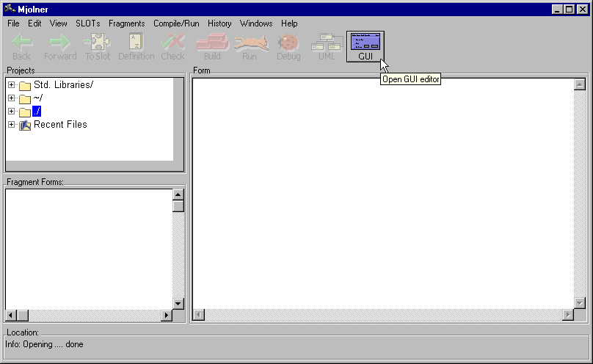Click the UML toolbar icon
Viewport: 593px width, 364px height.
(326, 46)
